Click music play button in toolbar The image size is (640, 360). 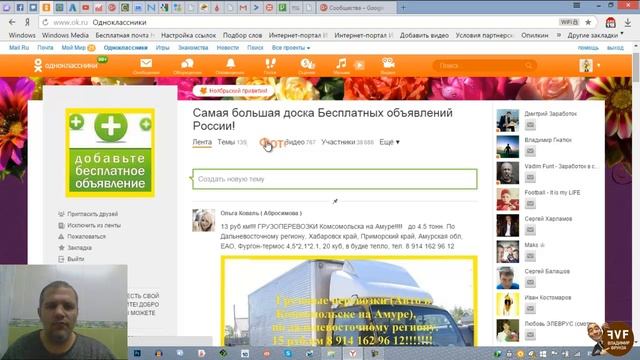pyautogui.click(x=359, y=65)
